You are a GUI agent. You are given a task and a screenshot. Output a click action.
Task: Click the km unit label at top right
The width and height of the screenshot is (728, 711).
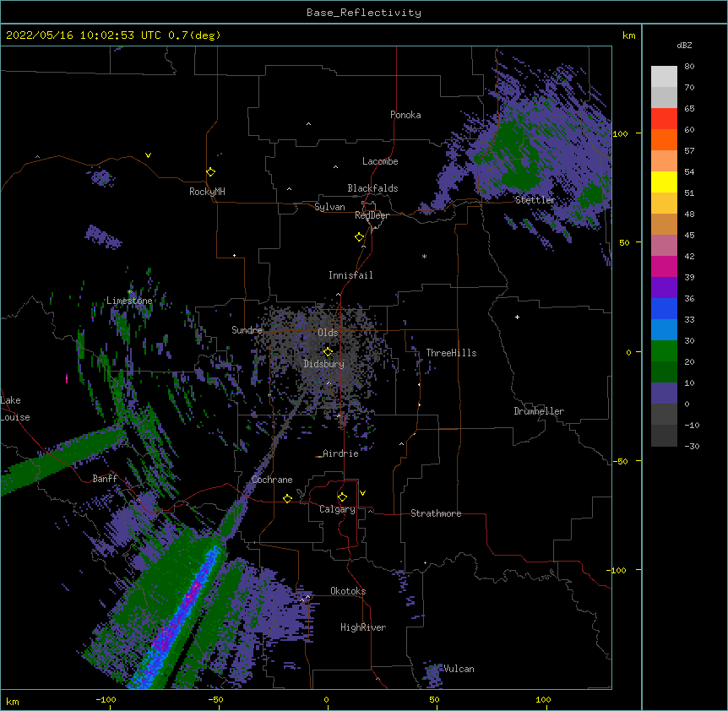click(x=629, y=35)
